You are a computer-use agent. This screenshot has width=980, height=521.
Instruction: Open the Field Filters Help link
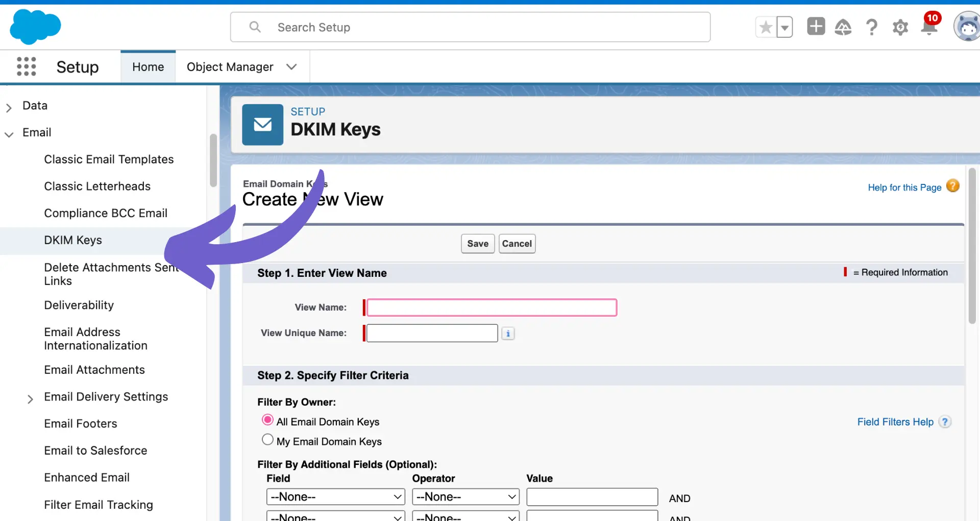click(x=895, y=422)
